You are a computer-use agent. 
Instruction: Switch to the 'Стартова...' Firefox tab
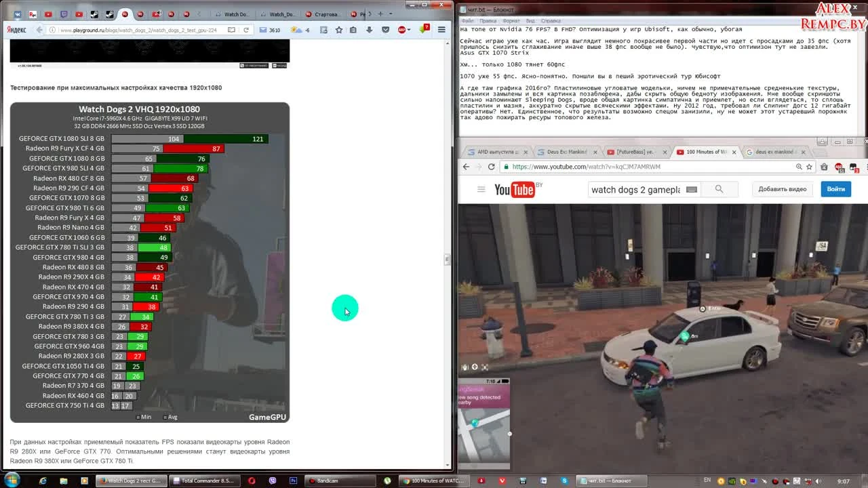point(323,14)
